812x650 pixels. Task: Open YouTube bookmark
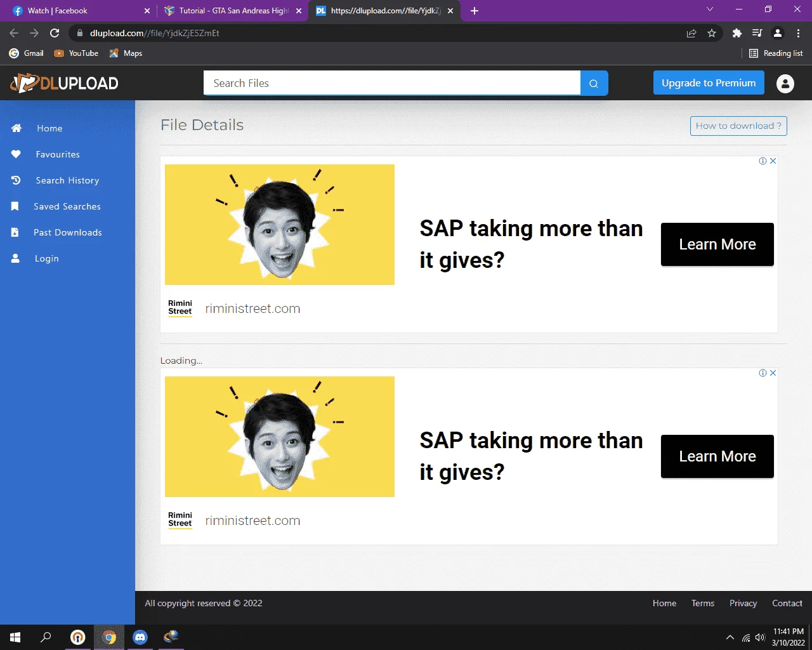pos(76,53)
